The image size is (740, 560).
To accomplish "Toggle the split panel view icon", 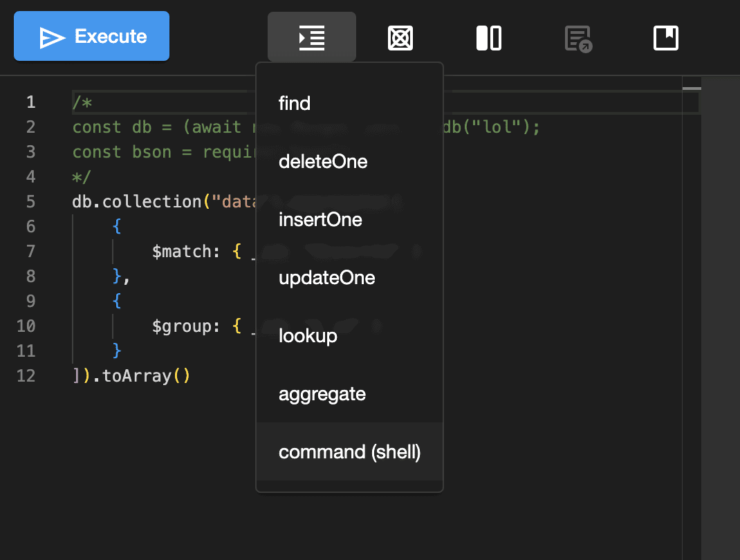I will point(489,38).
